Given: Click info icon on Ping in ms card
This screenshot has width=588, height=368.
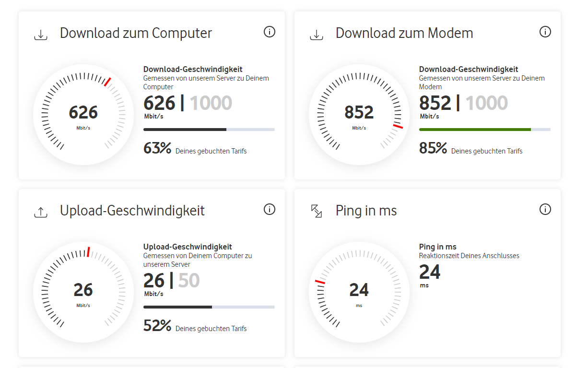Looking at the screenshot, I should (x=545, y=209).
